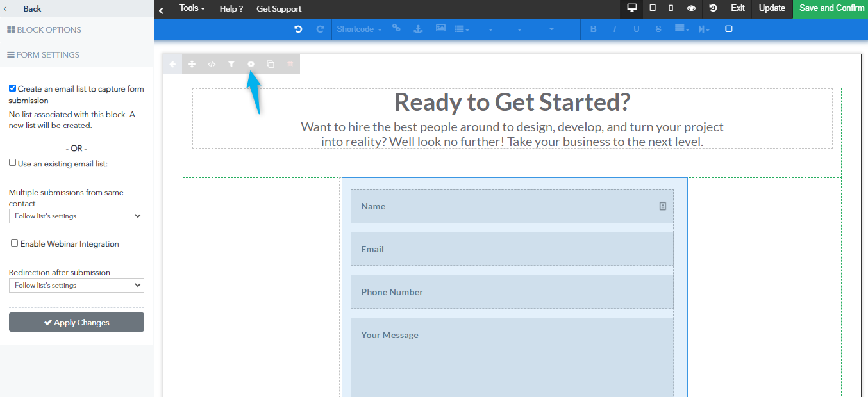The image size is (868, 397).
Task: Insert an image via picture icon
Action: pyautogui.click(x=440, y=28)
